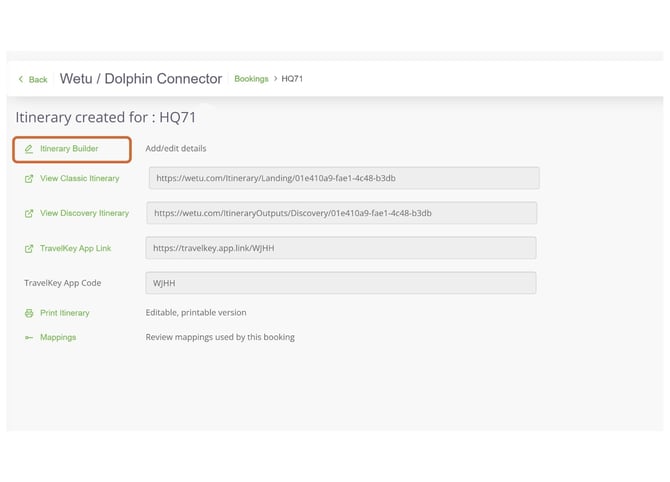The image size is (670, 482).
Task: Select the travelkey.app.link URL field
Action: [x=341, y=248]
